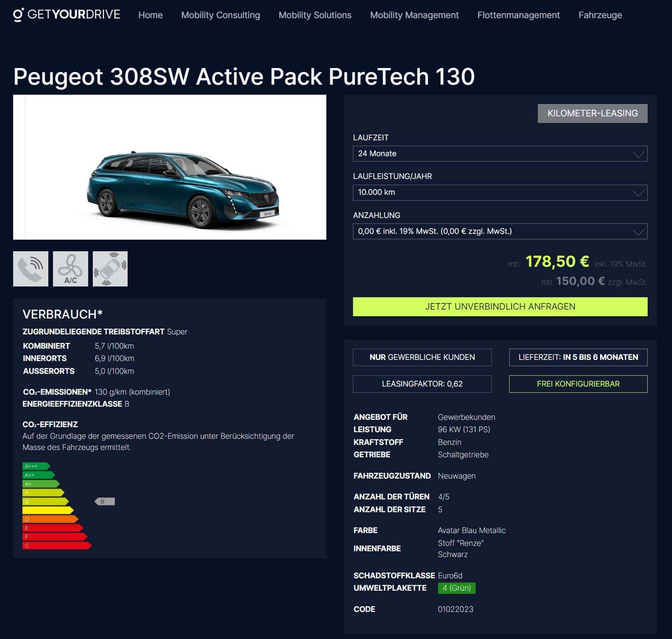Open the Home menu item
Image resolution: width=672 pixels, height=639 pixels.
coord(150,15)
